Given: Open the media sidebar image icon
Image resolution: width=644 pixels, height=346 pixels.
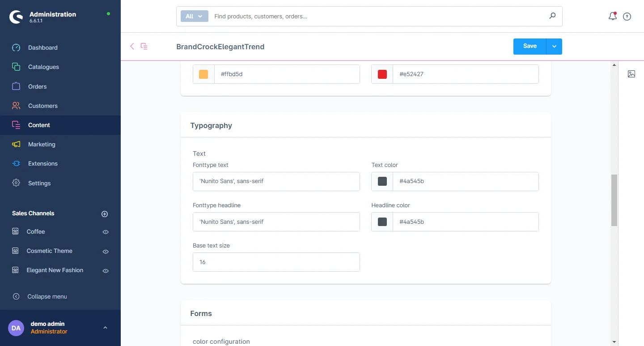Looking at the screenshot, I should coord(631,74).
